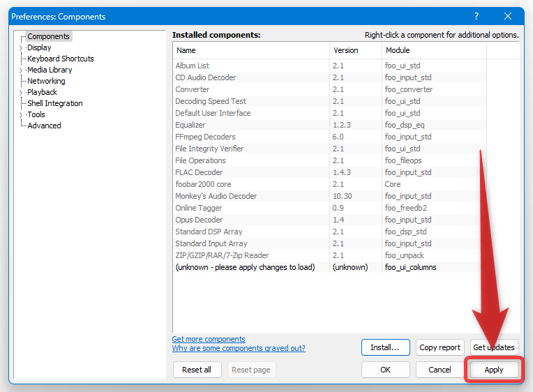Viewport: 533px width, 392px height.
Task: Select the Default User Interface row
Action: coord(330,113)
